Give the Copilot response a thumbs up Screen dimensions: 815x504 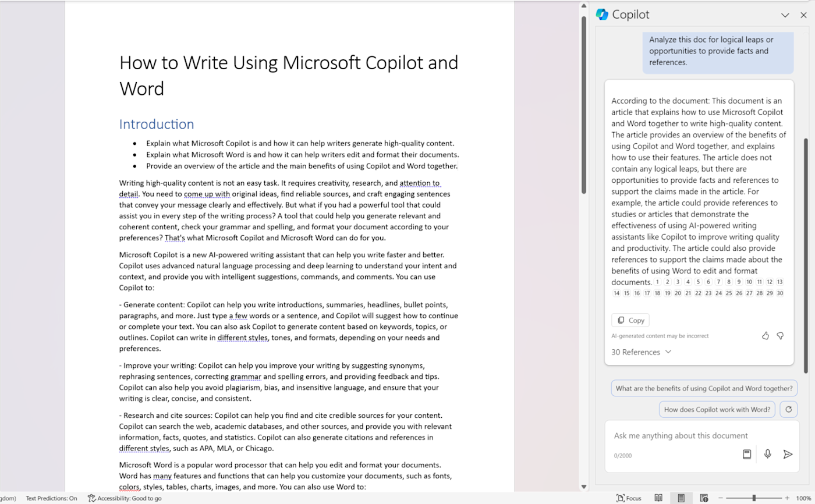(766, 336)
